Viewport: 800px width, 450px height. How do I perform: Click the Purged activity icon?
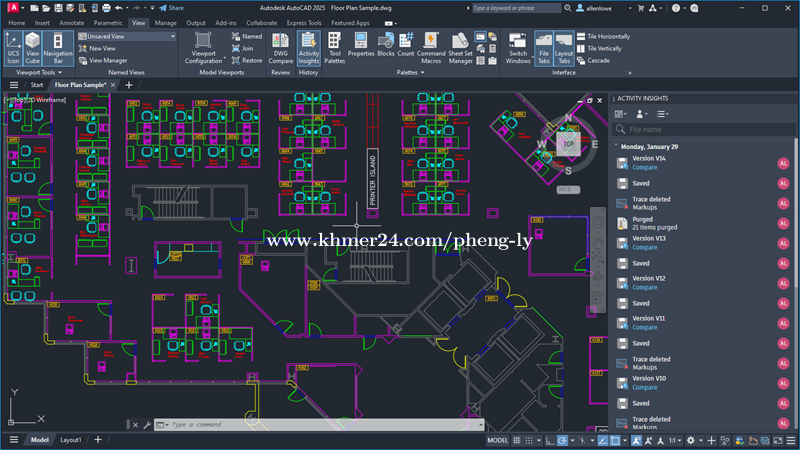click(x=622, y=223)
